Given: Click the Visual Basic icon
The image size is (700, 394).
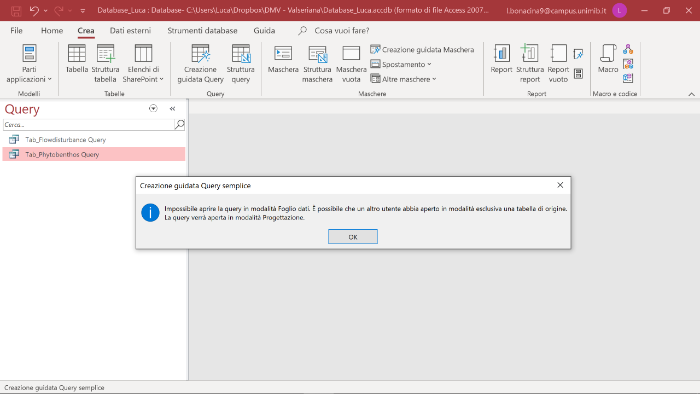Looking at the screenshot, I should (628, 78).
